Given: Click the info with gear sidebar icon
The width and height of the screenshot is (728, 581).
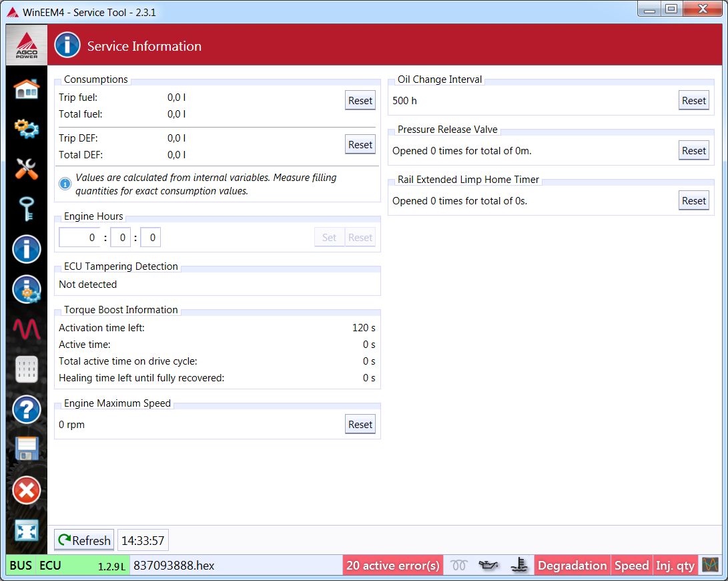Looking at the screenshot, I should 27,289.
